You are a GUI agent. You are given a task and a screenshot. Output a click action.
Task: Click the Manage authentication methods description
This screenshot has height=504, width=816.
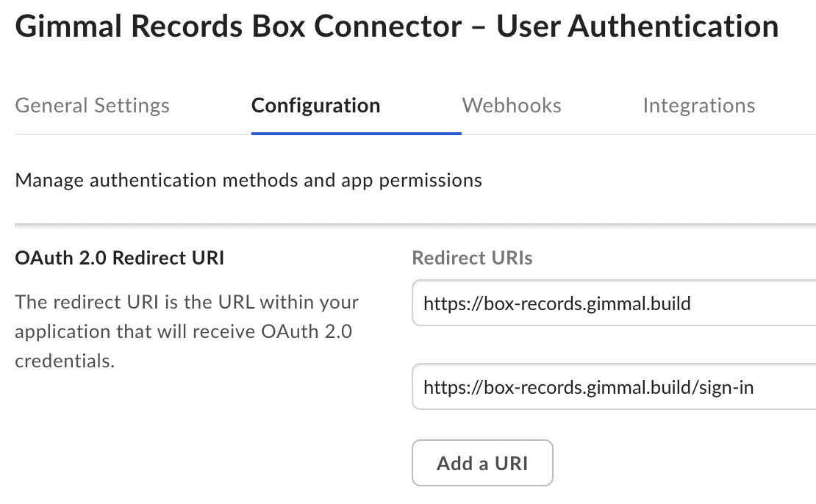(x=248, y=180)
